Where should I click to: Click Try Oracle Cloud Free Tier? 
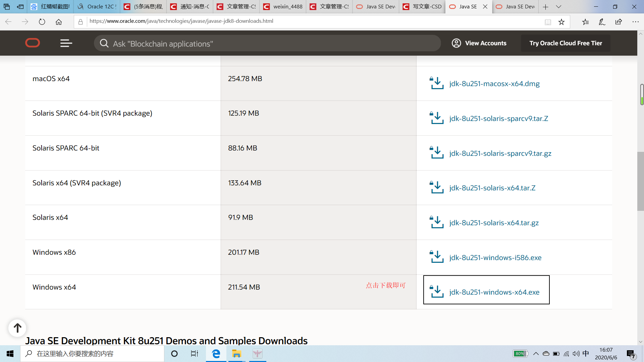[566, 43]
